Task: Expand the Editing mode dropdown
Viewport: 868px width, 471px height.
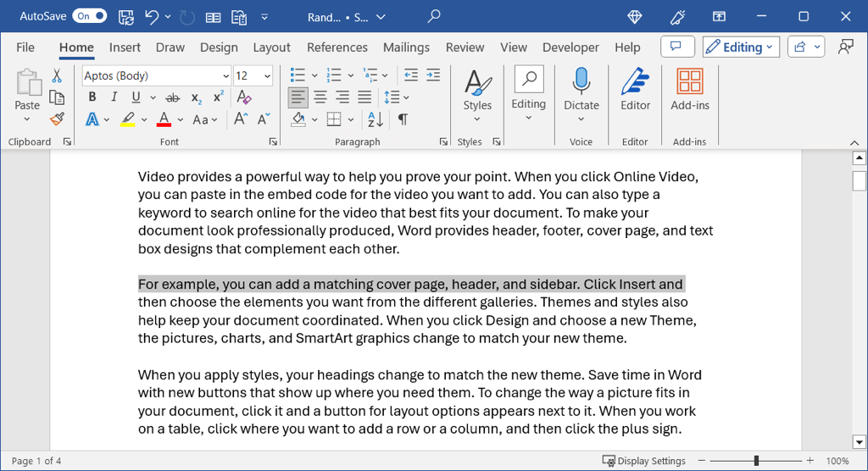Action: pos(739,47)
